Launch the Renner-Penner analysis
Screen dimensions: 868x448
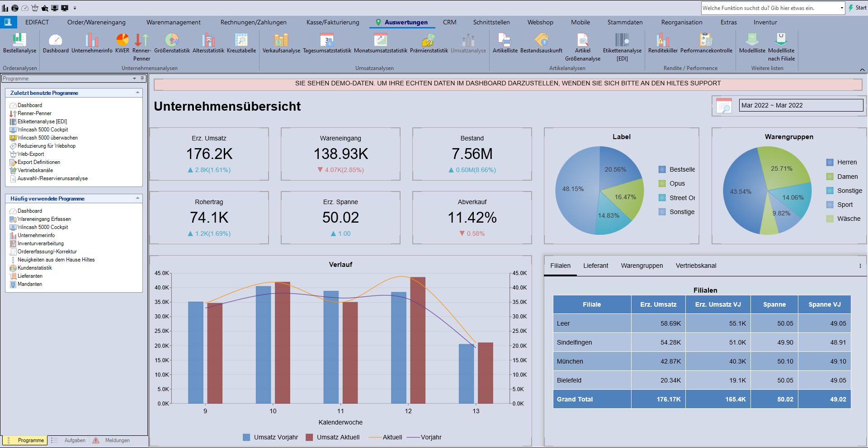click(x=142, y=41)
